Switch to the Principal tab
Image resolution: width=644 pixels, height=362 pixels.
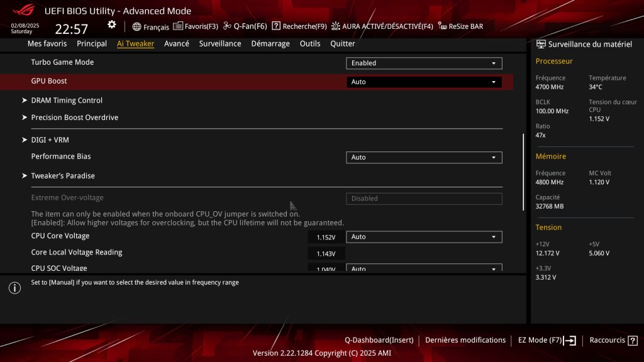click(x=92, y=43)
